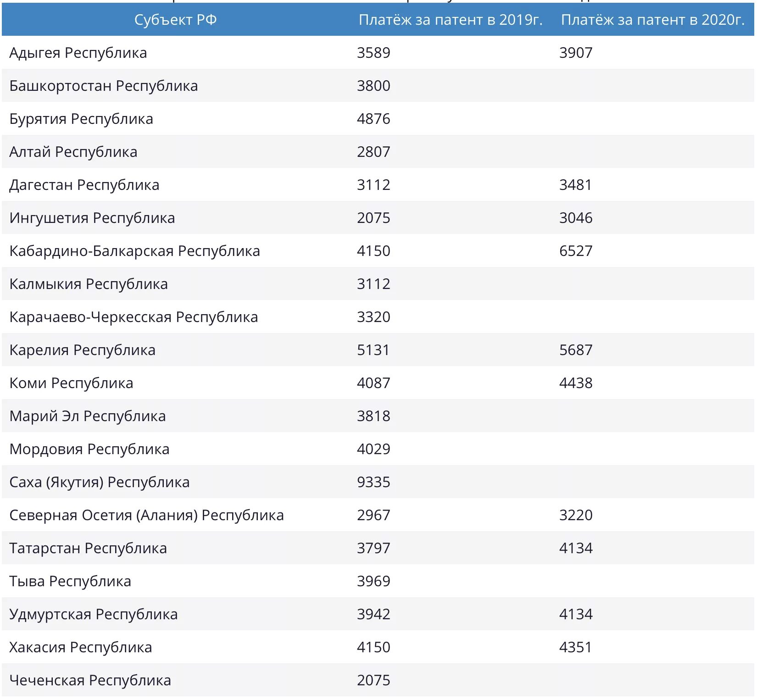
Task: Click the value 4029 for Мордовия
Action: coord(373,449)
